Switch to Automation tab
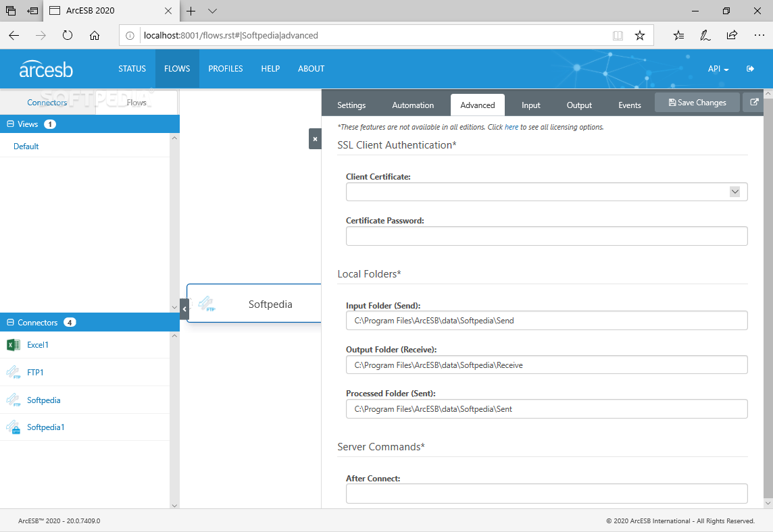773x532 pixels. pyautogui.click(x=413, y=105)
